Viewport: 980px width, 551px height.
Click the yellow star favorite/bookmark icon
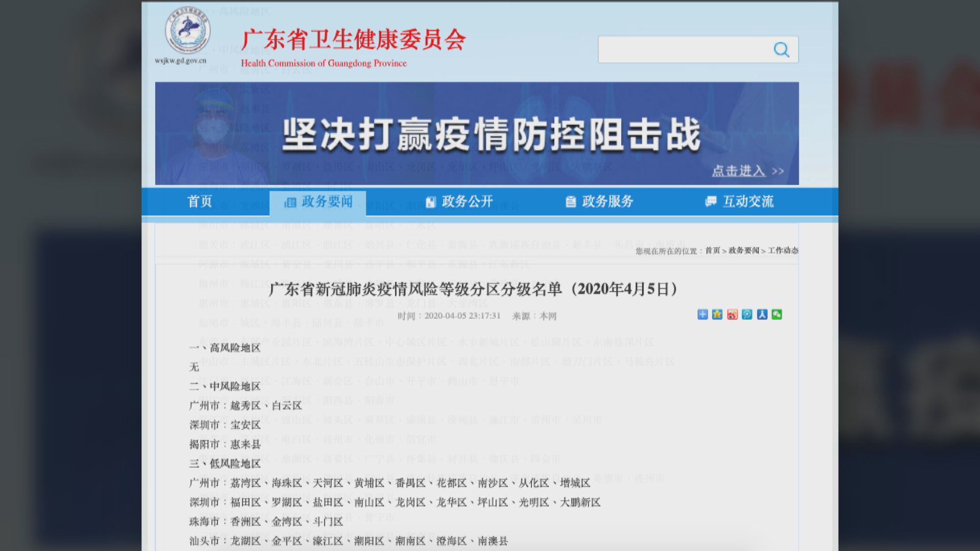point(717,315)
